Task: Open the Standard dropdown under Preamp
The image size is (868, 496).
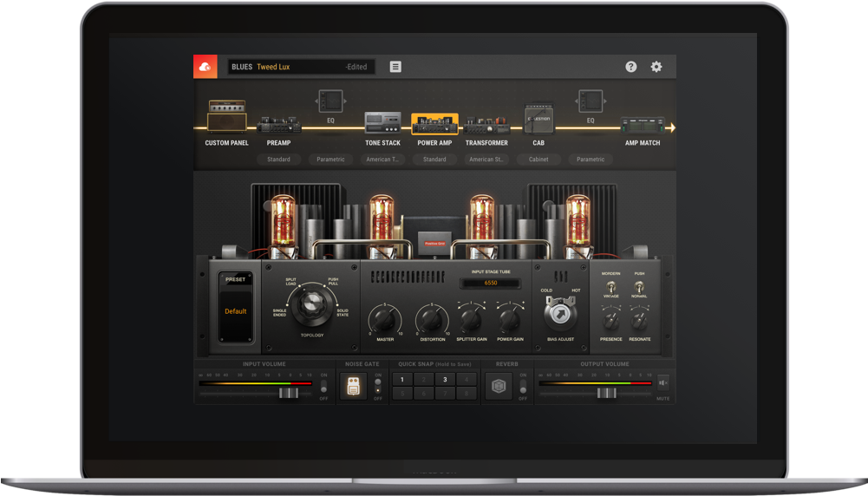Action: pos(278,160)
